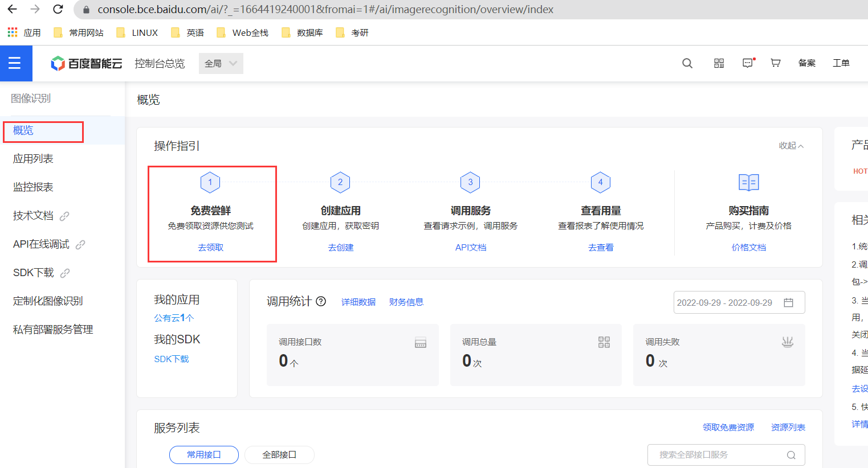Click the help question mark beside 调用统计
This screenshot has width=868, height=468.
point(321,302)
